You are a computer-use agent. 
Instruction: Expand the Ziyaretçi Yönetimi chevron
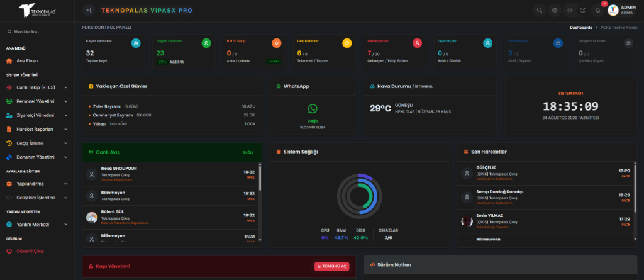point(65,115)
